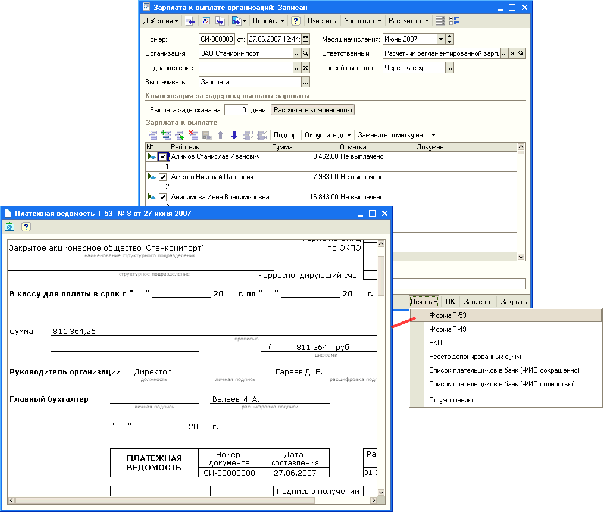Screen dimensions: 604x513
Task: Click the third icon right of the Действия menu
Action: 220,21
